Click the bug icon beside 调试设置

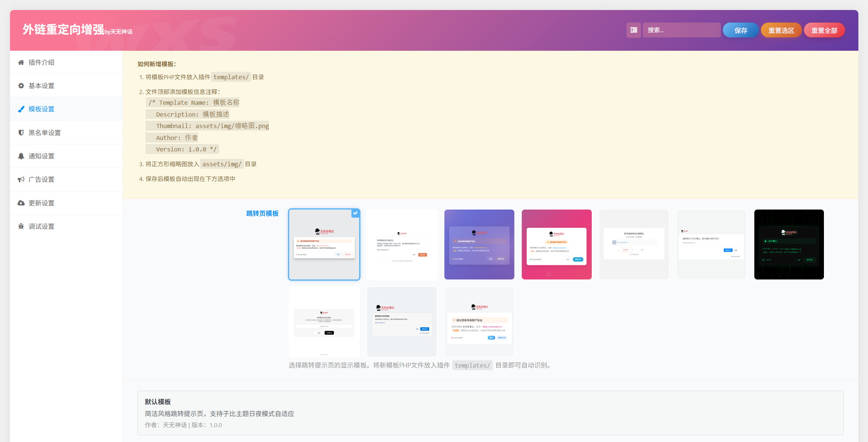pyautogui.click(x=21, y=226)
